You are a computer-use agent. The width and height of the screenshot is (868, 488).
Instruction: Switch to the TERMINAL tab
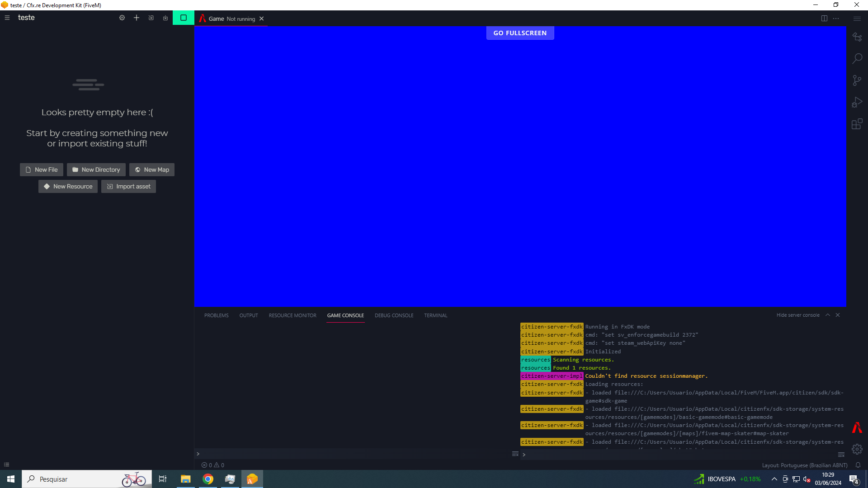[x=435, y=315]
